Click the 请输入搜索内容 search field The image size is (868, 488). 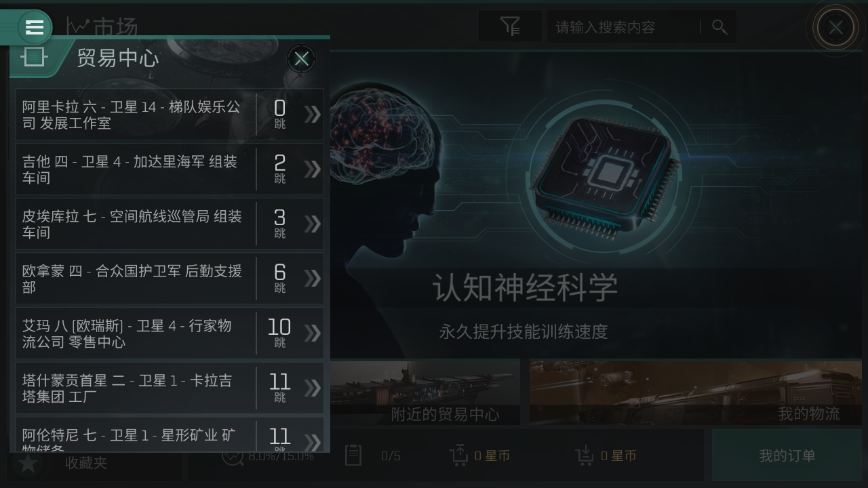pyautogui.click(x=624, y=27)
